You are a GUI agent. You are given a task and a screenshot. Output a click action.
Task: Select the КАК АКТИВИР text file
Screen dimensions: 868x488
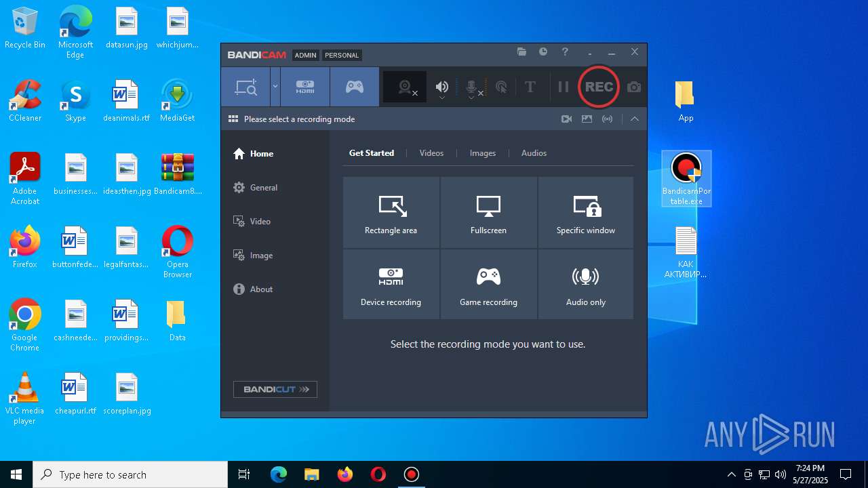point(686,252)
